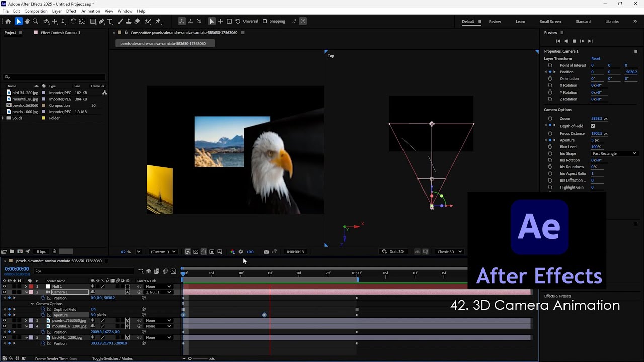Click the Focus Distance value 1902.5

click(597, 133)
